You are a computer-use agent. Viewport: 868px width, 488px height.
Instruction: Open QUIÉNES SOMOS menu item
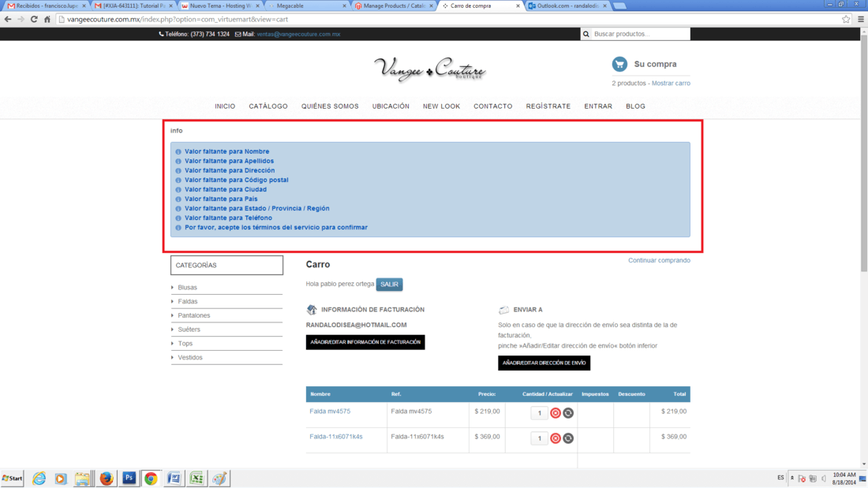pos(330,106)
